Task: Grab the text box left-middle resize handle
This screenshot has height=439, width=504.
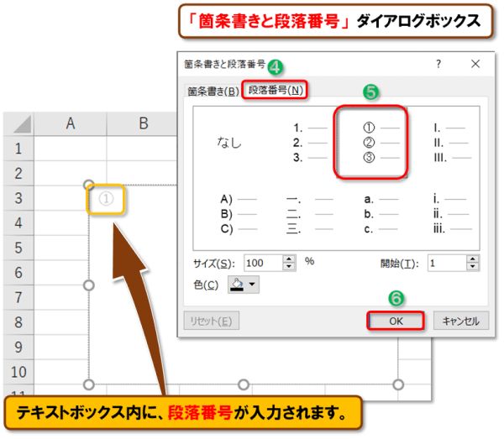Action: pyautogui.click(x=89, y=285)
